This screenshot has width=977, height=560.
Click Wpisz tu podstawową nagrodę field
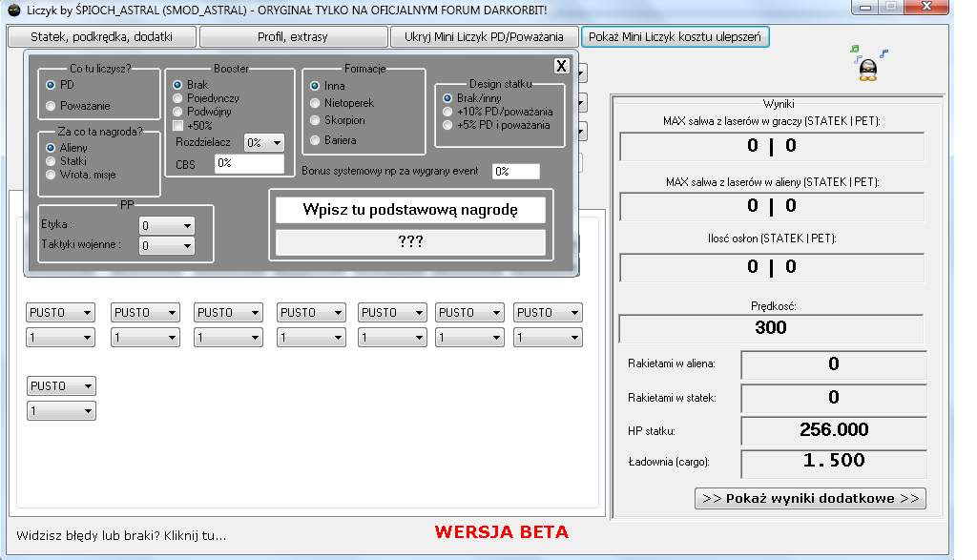point(410,210)
